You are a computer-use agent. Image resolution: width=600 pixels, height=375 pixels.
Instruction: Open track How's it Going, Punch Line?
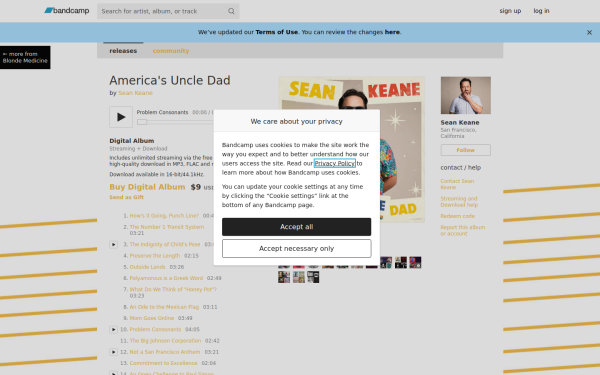click(x=164, y=216)
